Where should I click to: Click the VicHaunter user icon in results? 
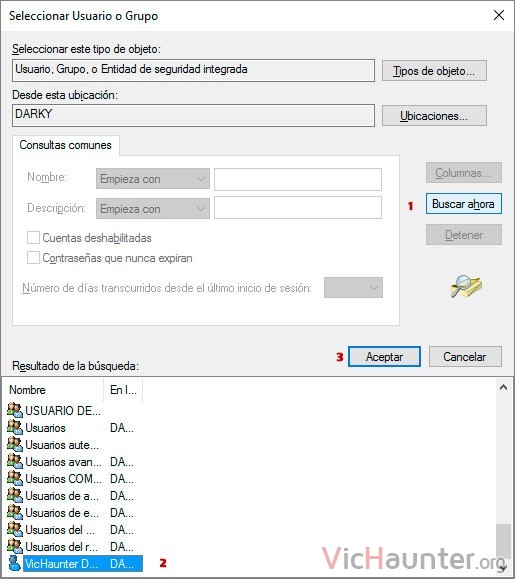(14, 563)
